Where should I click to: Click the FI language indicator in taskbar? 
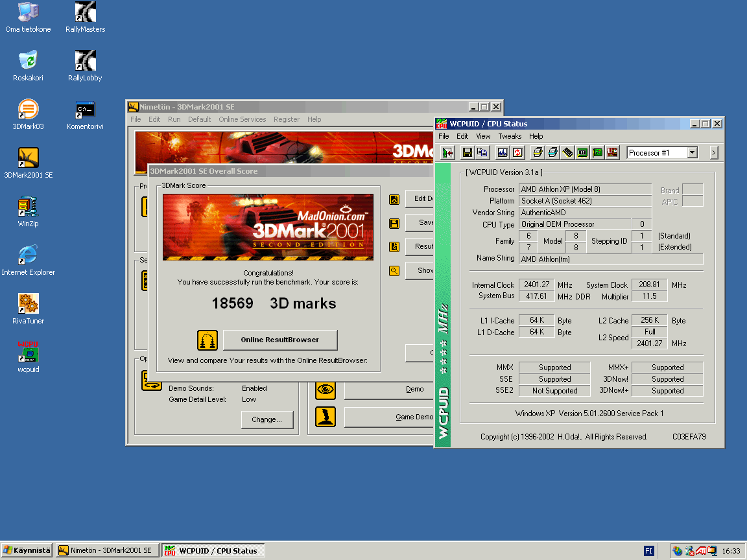point(648,551)
